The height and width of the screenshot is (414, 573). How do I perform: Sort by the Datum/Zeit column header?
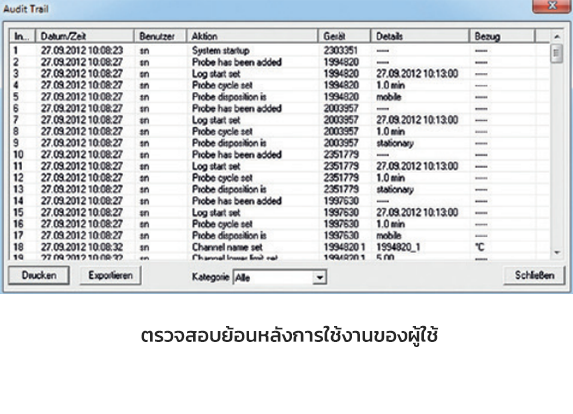(x=85, y=36)
